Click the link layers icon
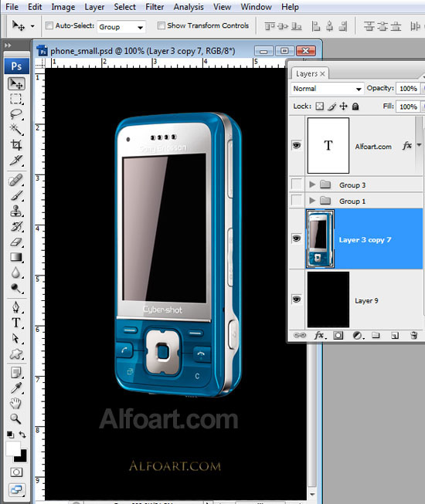The height and width of the screenshot is (504, 425). [300, 335]
